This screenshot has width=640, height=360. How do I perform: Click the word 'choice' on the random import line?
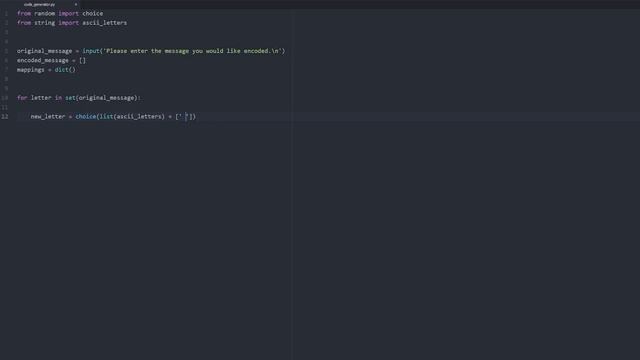coord(93,13)
